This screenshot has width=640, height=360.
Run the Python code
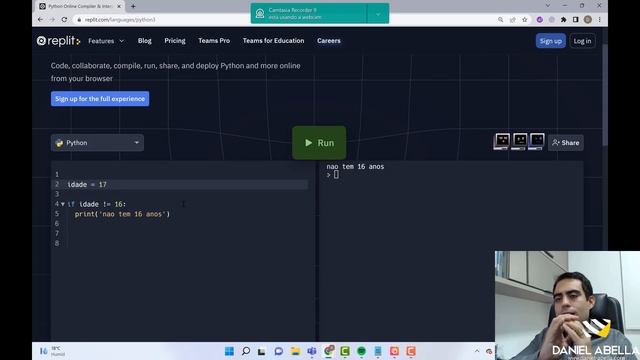pyautogui.click(x=319, y=143)
